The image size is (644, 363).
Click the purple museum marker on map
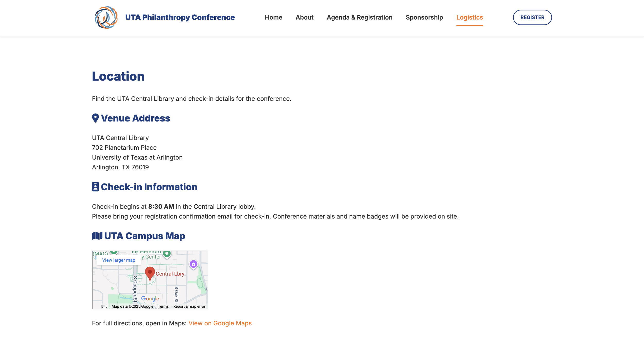[x=193, y=264]
